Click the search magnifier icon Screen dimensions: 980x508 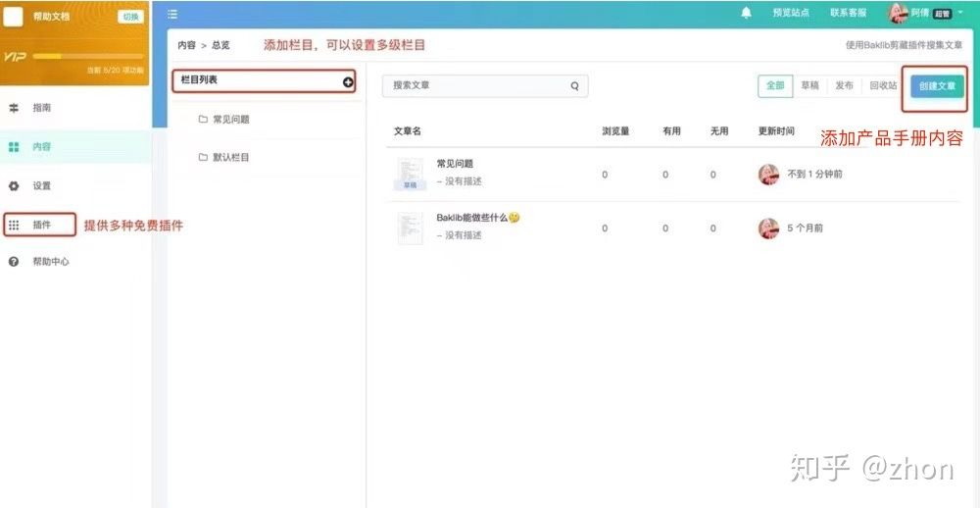[575, 86]
